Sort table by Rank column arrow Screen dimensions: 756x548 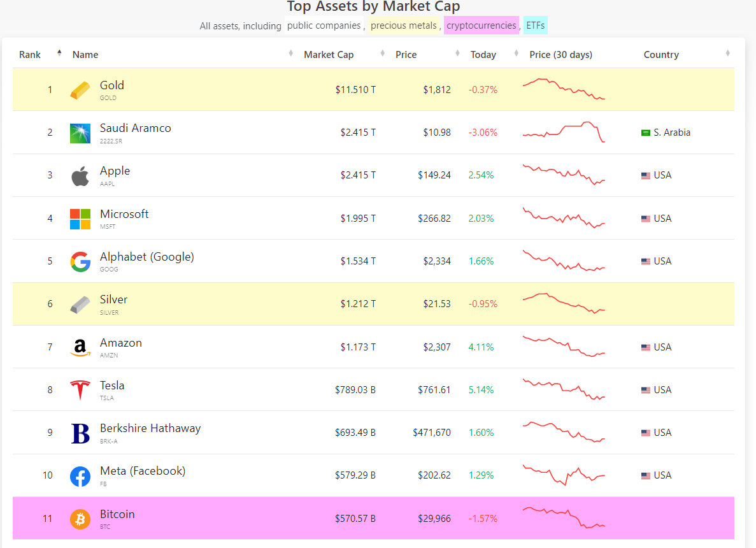pos(59,53)
